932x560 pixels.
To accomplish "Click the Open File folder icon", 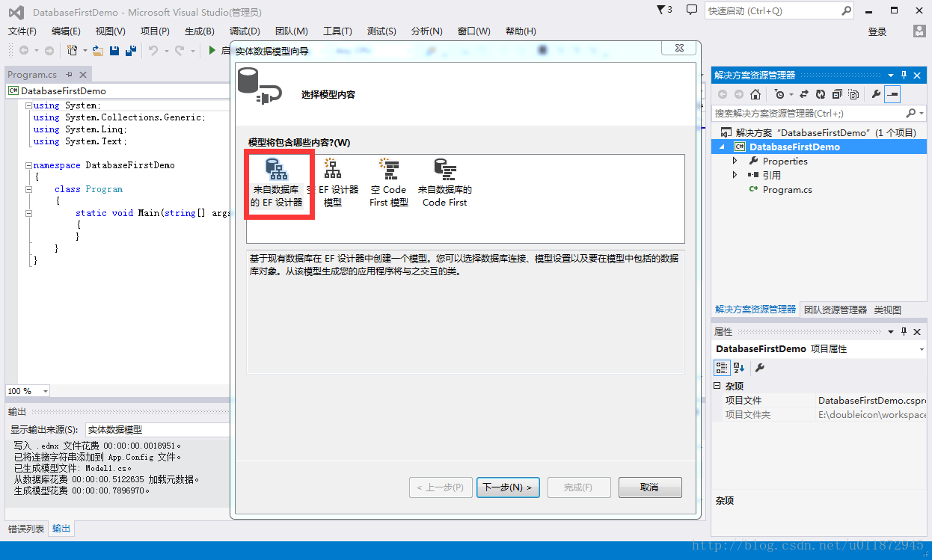I will 97,51.
